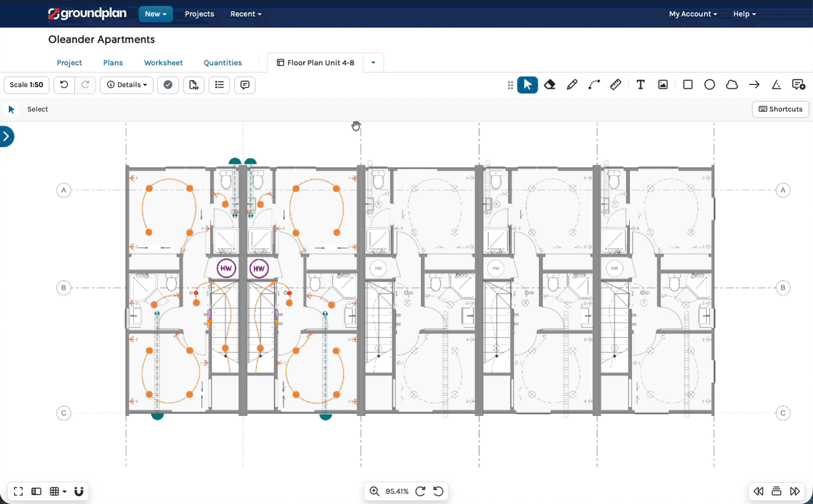Toggle the checkmark complete status button
The image size is (813, 504).
[168, 85]
